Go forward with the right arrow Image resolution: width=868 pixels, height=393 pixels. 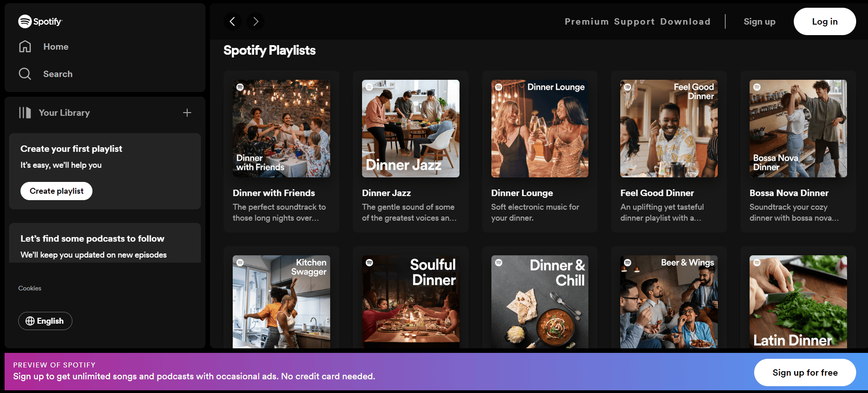point(255,21)
